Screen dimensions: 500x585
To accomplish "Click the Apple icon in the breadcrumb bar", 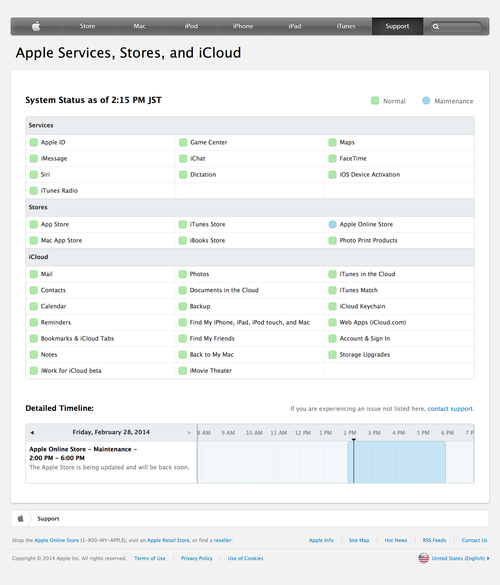I will [x=21, y=518].
